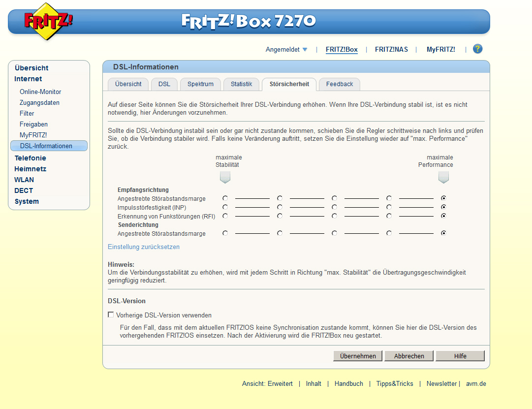532x409 pixels.
Task: Select middle step for Empfangsrichtung Störabstandsmarge
Action: (x=334, y=198)
